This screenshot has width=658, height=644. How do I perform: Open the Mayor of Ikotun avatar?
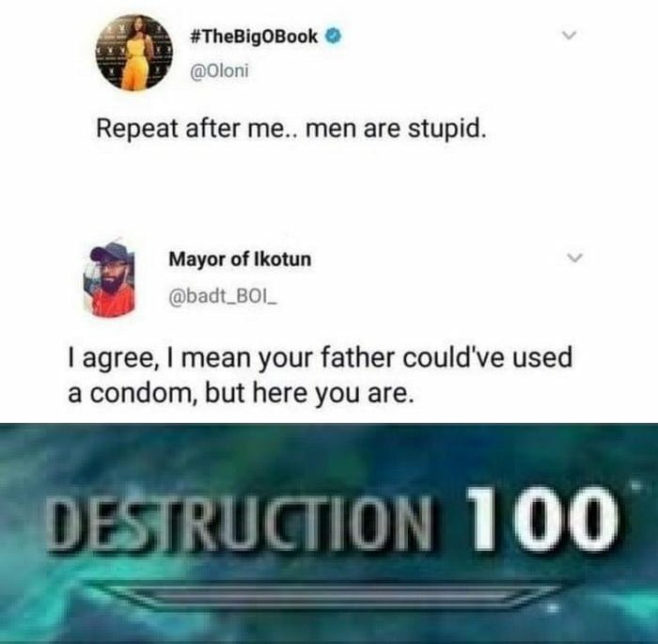pos(109,279)
